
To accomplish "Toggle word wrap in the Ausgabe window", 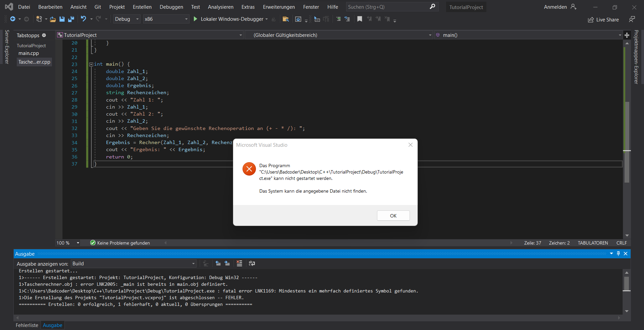I will (252, 264).
